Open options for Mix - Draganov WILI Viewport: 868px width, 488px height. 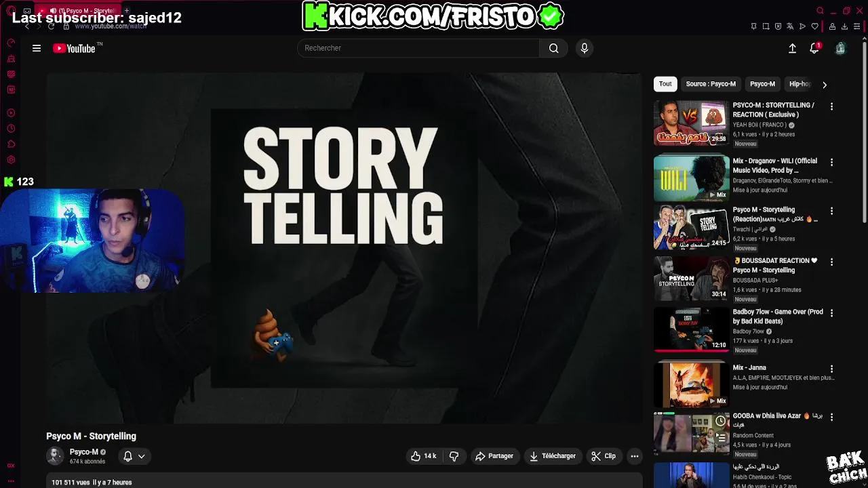pyautogui.click(x=831, y=162)
